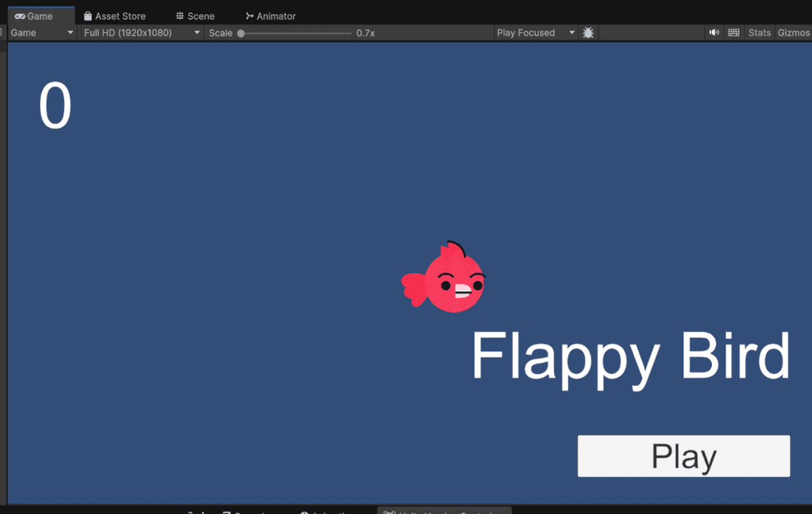Toggle Gizmos visibility in the Game view
Viewport: 812px width, 514px height.
pos(793,32)
